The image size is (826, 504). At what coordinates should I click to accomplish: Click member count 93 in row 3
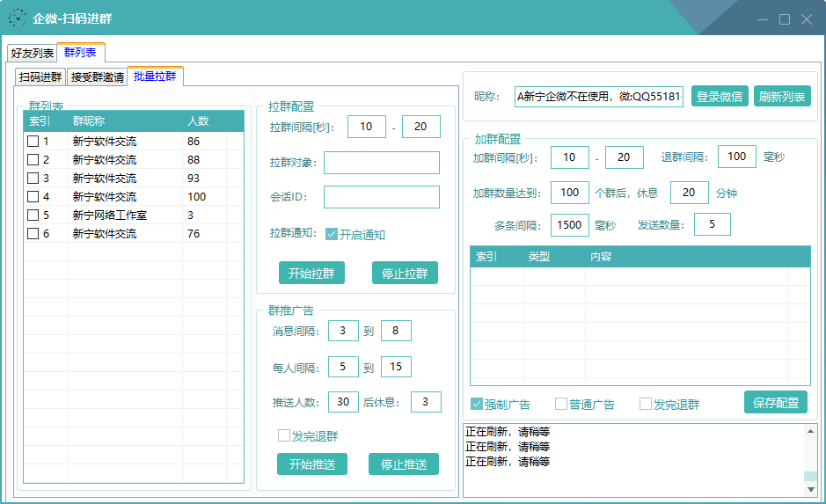tap(194, 178)
